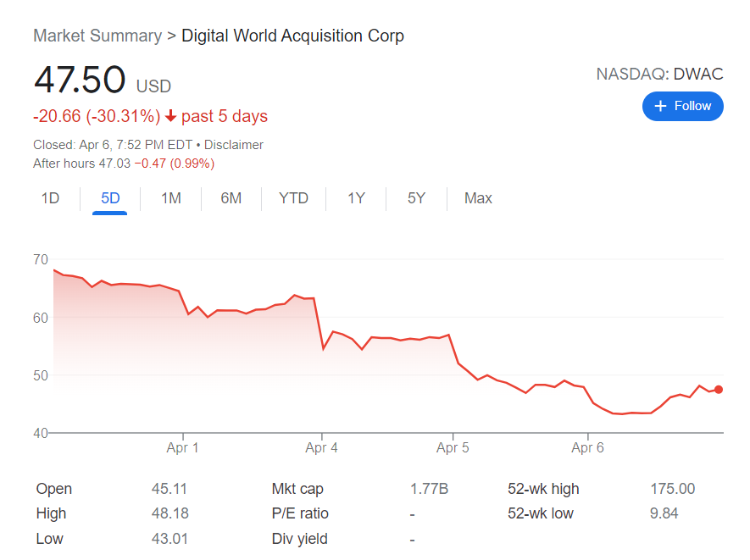Select the 1D time range tab

click(x=51, y=198)
